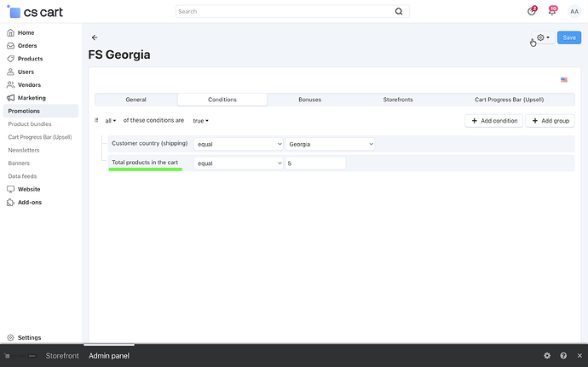Screen dimensions: 588x367
Task: Click the gear icon in bottom bar
Action: click(x=547, y=355)
